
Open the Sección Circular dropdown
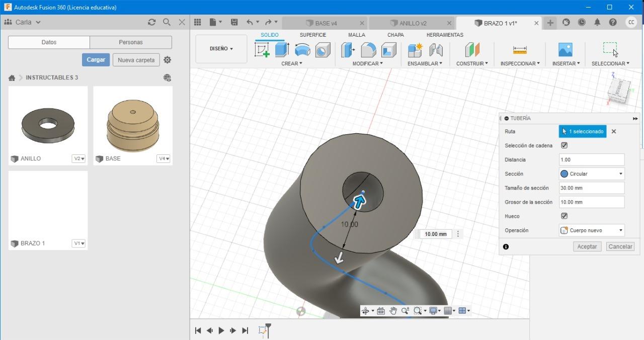[x=592, y=174]
